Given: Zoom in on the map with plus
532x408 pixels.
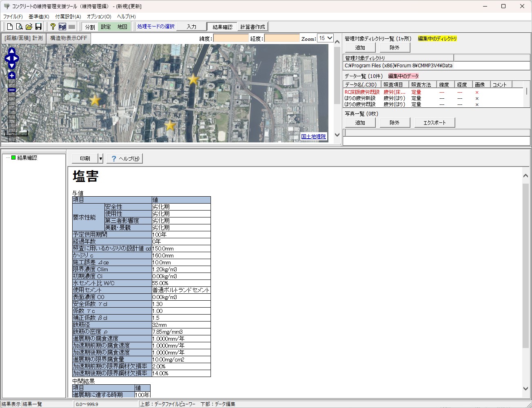Looking at the screenshot, I should pyautogui.click(x=12, y=75).
